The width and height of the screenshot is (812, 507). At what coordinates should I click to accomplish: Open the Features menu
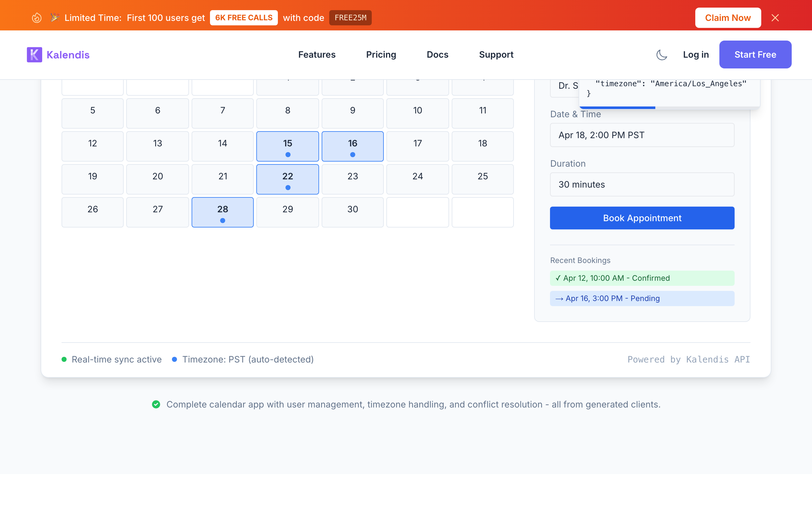[x=317, y=55]
